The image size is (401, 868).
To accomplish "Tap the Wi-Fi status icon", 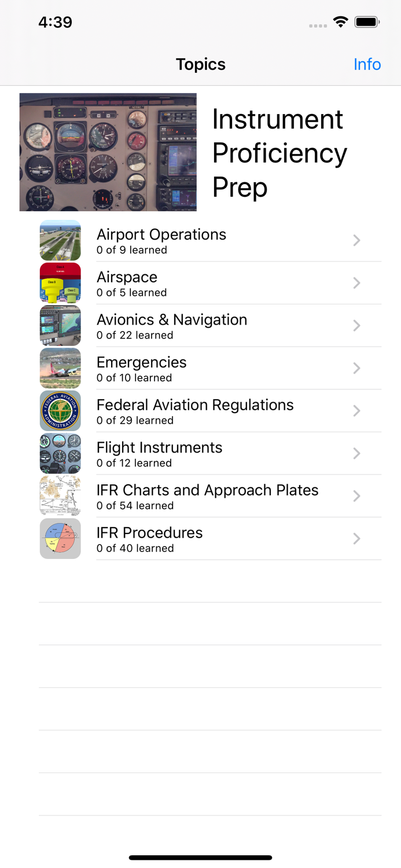I will (341, 21).
